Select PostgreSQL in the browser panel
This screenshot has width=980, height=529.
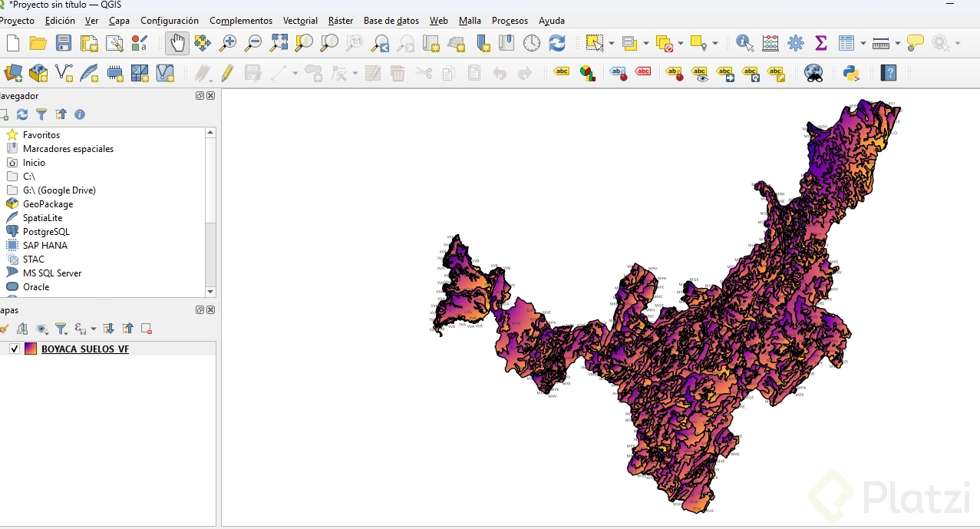pyautogui.click(x=46, y=232)
